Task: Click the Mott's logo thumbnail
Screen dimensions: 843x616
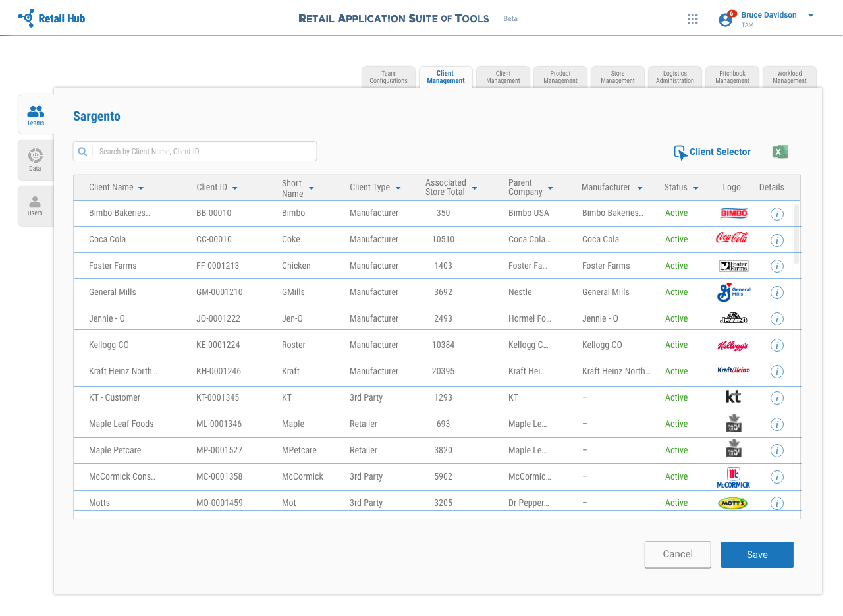Action: [733, 503]
